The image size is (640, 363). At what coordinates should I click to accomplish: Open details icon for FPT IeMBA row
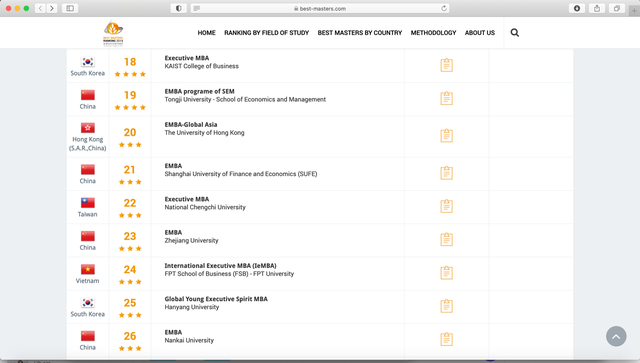pyautogui.click(x=446, y=272)
